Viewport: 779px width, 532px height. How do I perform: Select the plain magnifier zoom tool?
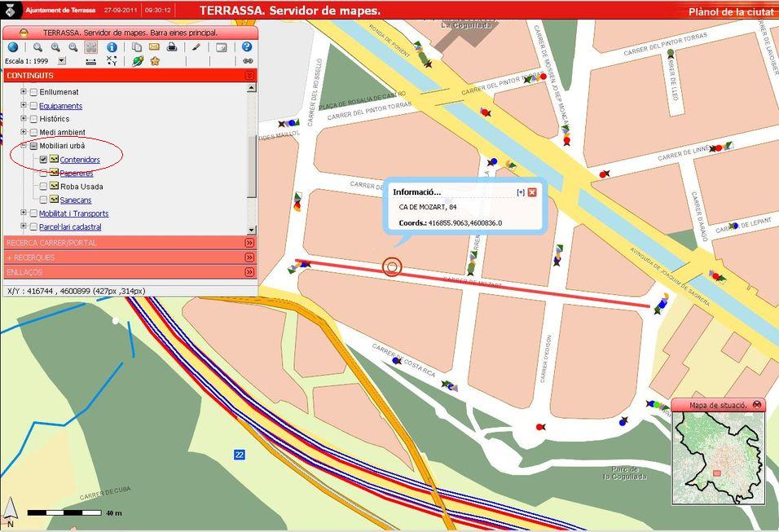(37, 47)
